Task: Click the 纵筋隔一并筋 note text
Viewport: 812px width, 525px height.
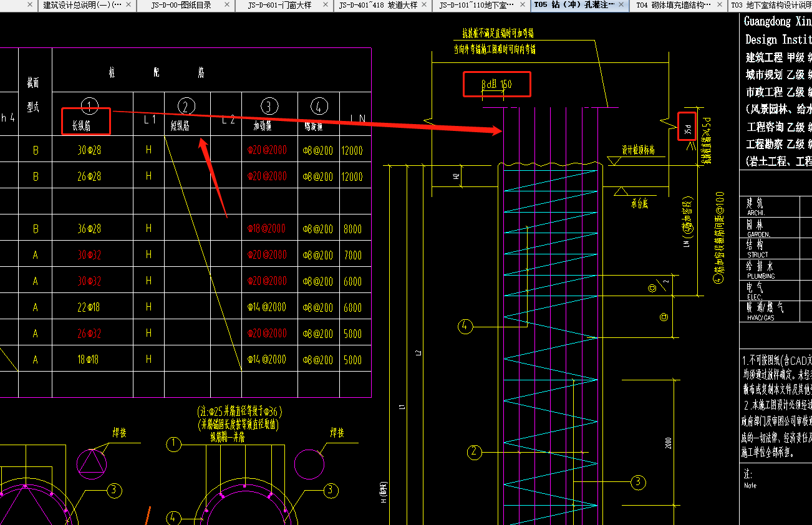Action: coord(228,438)
